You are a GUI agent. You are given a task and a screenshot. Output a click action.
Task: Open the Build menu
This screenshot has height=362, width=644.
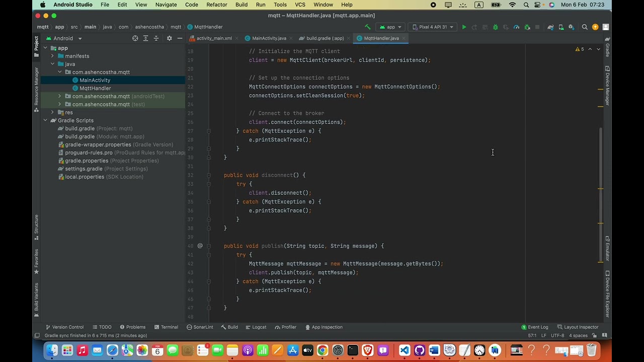click(242, 5)
